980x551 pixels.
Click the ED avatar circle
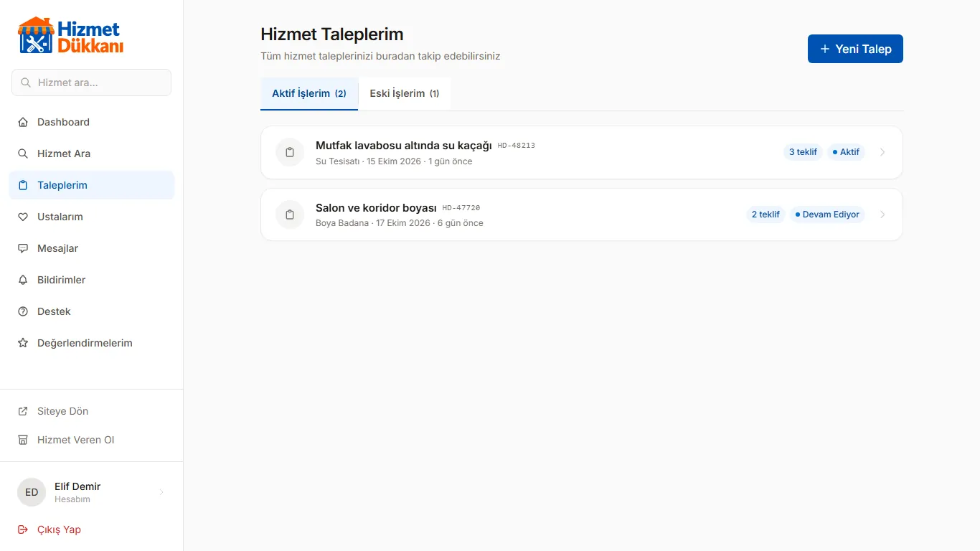[x=32, y=492]
